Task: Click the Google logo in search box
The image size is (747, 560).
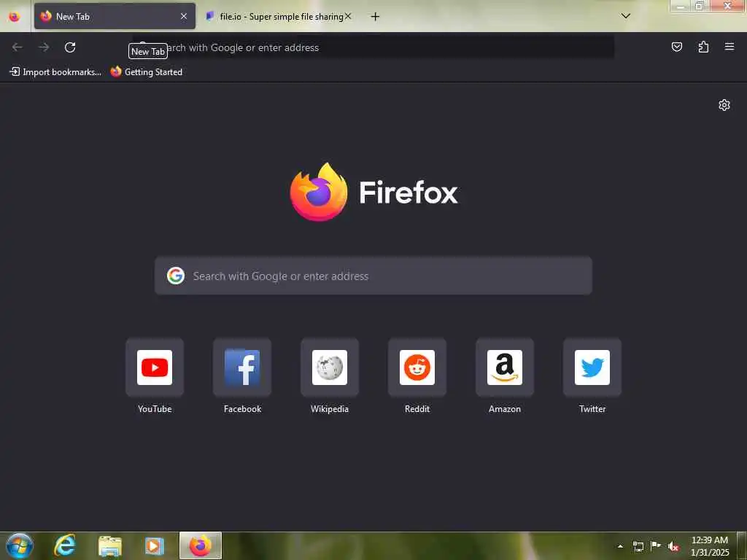Action: point(176,276)
